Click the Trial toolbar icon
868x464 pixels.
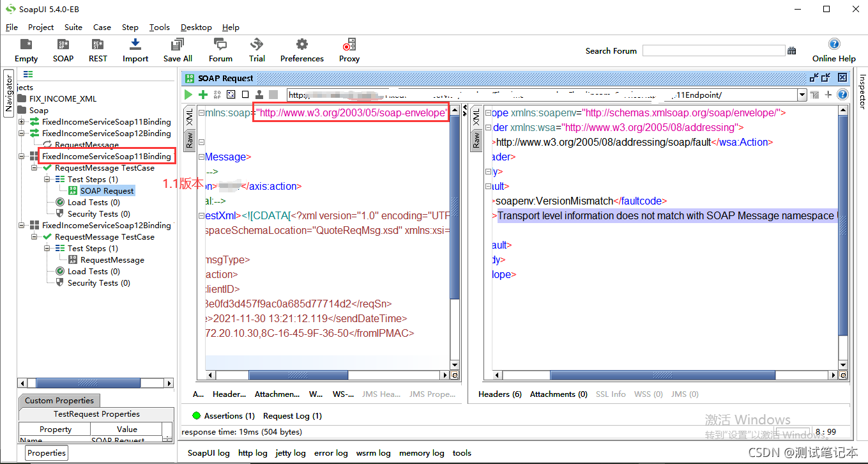click(257, 44)
